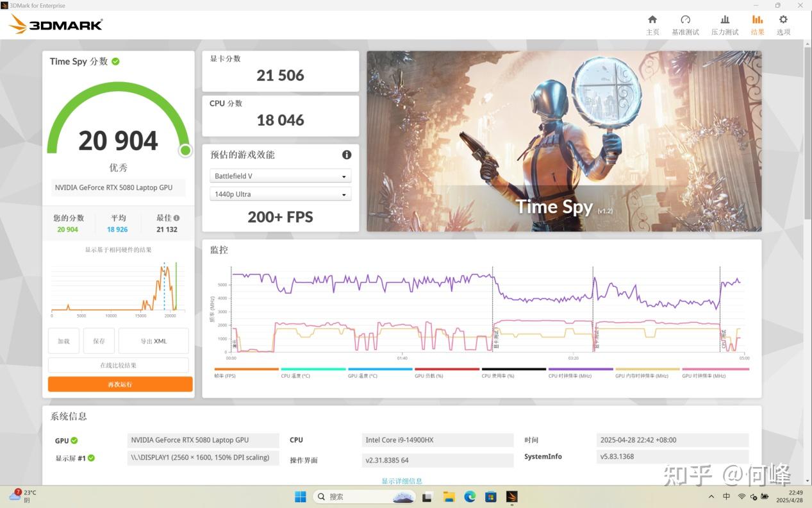Open the 3DMark home page (主页)

point(652,24)
